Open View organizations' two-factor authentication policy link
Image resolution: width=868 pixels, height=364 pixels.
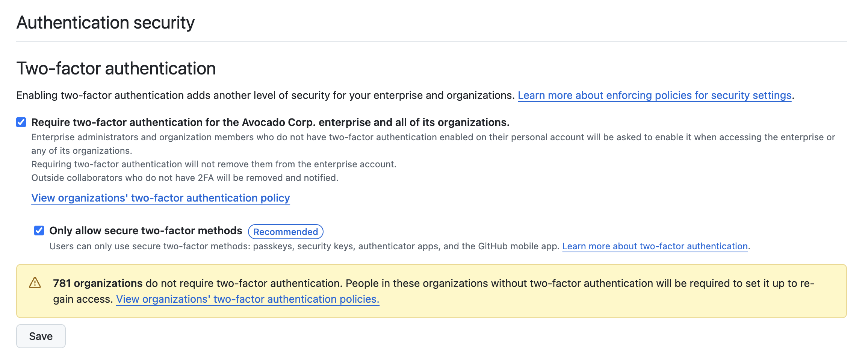coord(160,198)
